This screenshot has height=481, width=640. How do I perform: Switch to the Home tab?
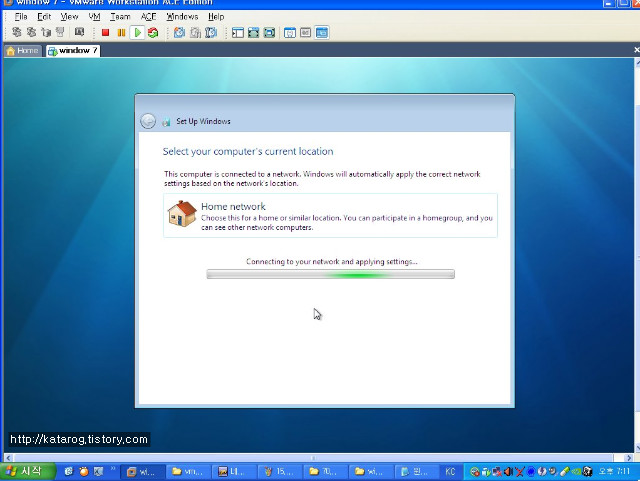pos(23,51)
